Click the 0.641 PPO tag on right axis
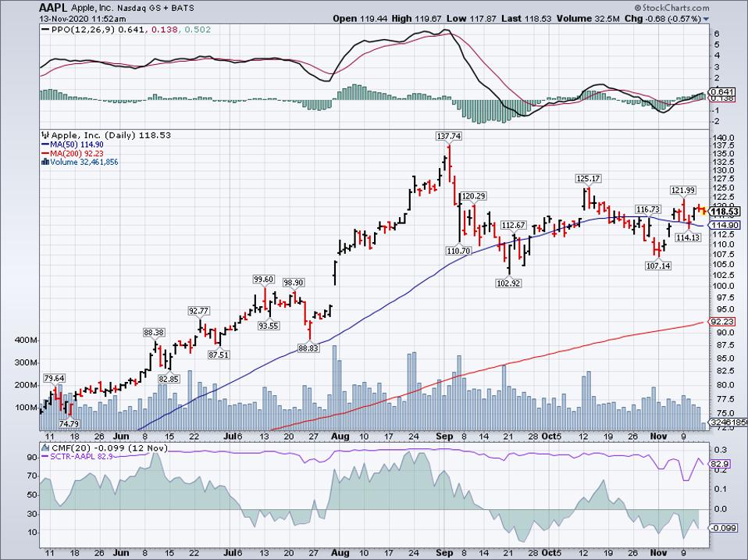The width and height of the screenshot is (748, 560). pos(722,92)
